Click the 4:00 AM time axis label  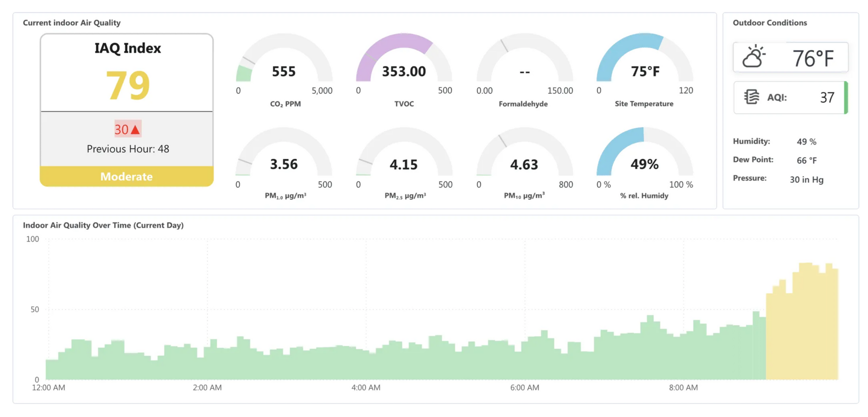[x=366, y=387]
